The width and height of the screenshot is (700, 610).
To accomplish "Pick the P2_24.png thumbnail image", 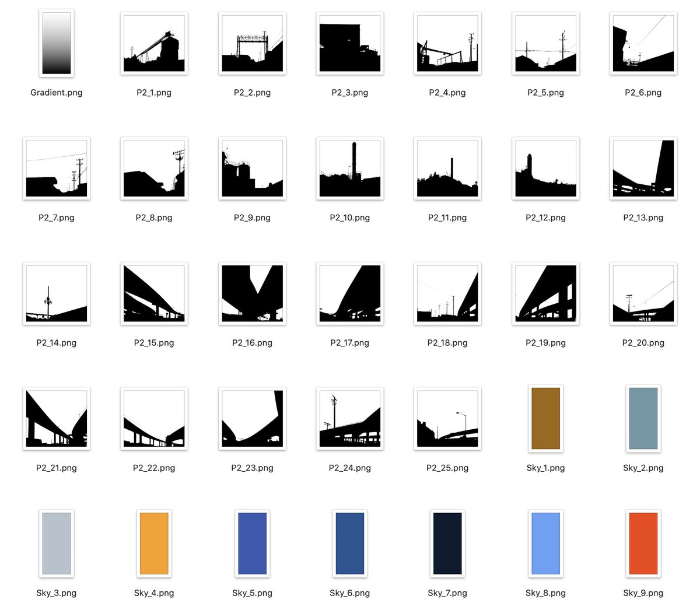I will click(x=350, y=419).
